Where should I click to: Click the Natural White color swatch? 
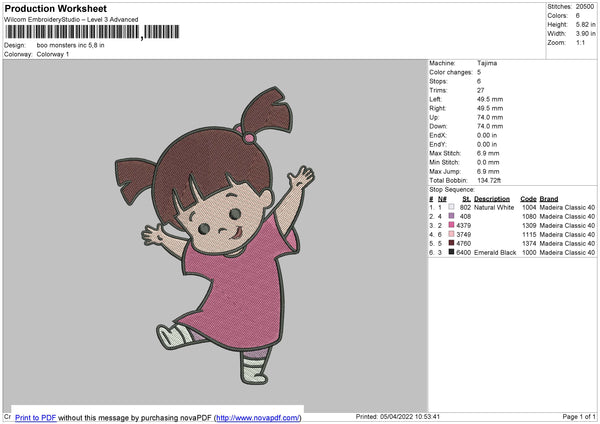coord(452,207)
